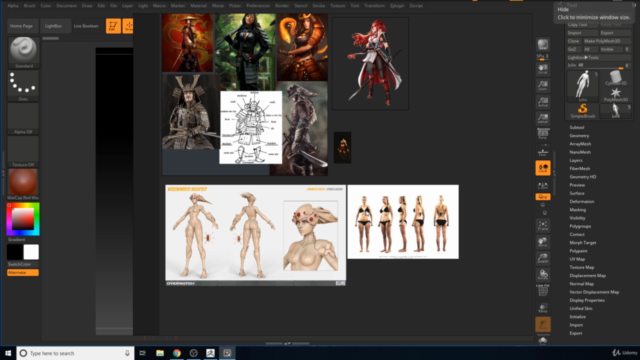Open the Dots stroke type picker
The height and width of the screenshot is (360, 640).
coord(23,85)
